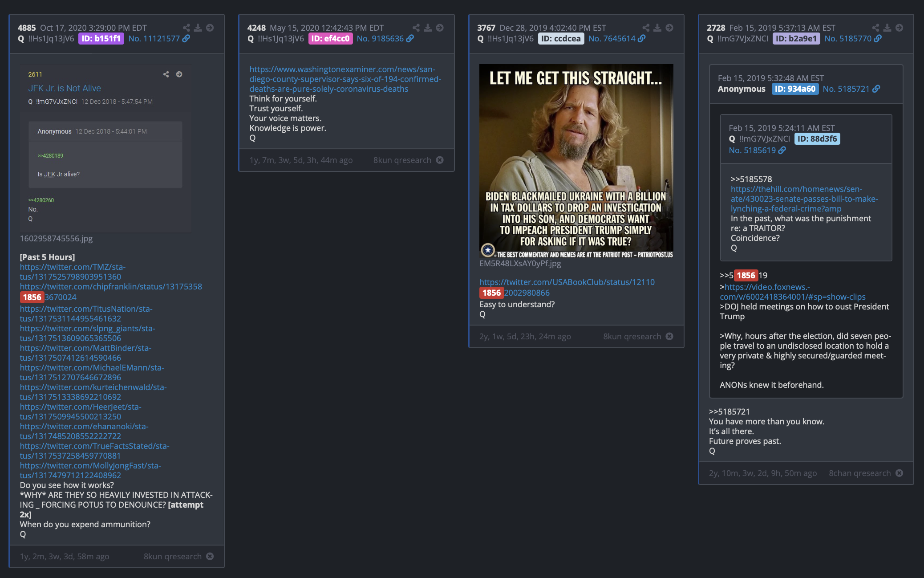Click link icon next to No. 5185721
The height and width of the screenshot is (578, 924).
[x=876, y=89]
